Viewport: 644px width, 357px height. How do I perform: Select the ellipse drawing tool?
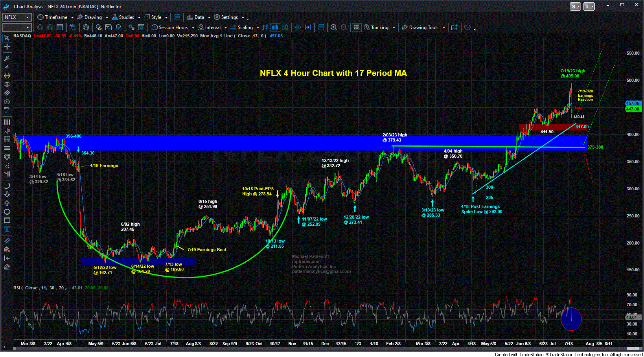coord(7,212)
